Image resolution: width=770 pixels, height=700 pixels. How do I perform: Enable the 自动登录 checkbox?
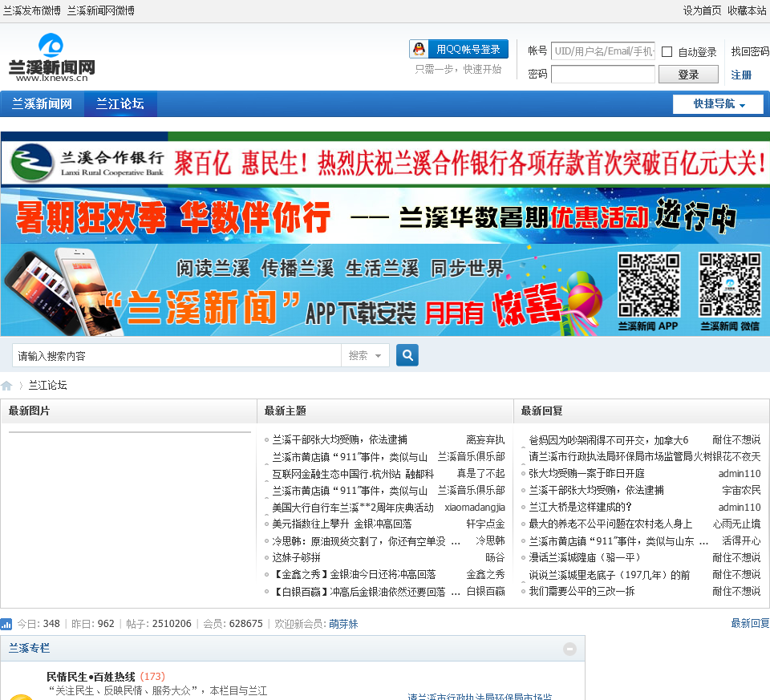tap(667, 51)
